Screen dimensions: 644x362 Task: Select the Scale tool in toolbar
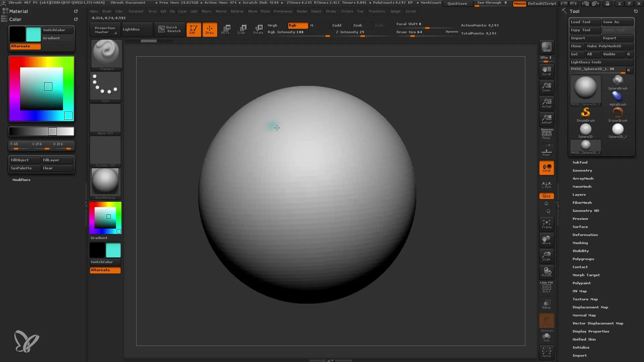(241, 29)
